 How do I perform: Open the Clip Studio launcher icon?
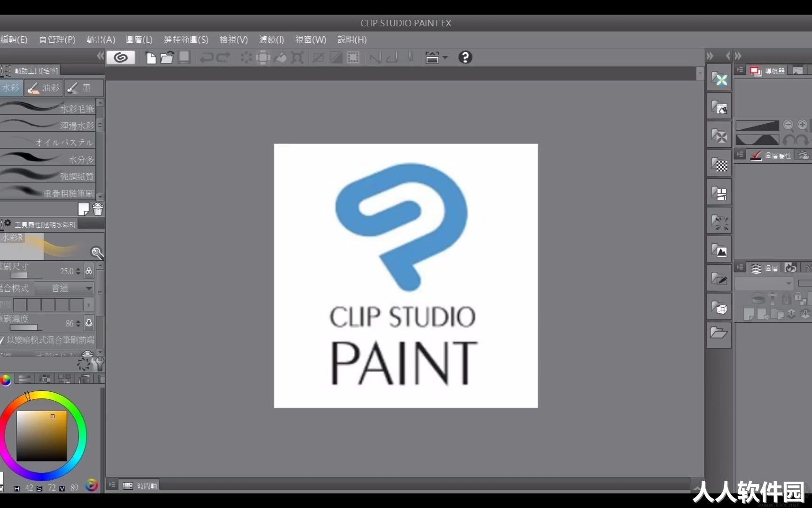point(121,57)
